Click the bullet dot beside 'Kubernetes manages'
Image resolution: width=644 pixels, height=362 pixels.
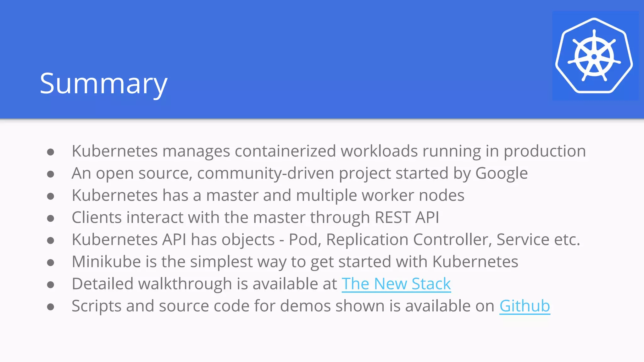(50, 152)
